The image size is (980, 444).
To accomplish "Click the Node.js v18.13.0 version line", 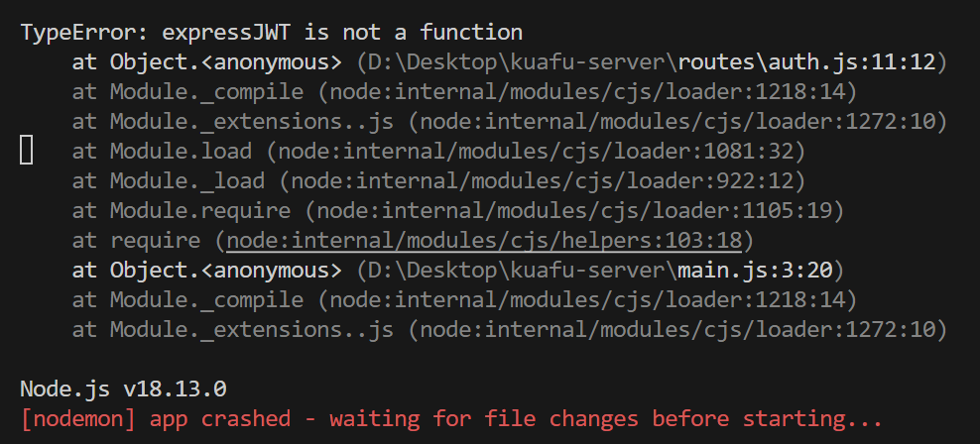I will tap(110, 388).
